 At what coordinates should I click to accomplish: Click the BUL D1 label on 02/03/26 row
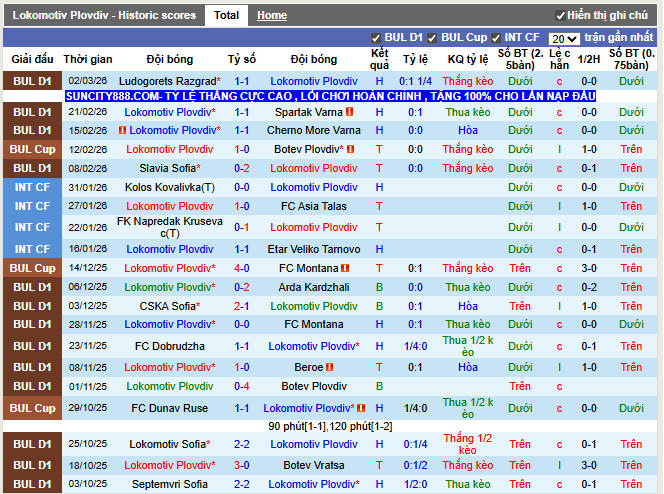point(32,81)
